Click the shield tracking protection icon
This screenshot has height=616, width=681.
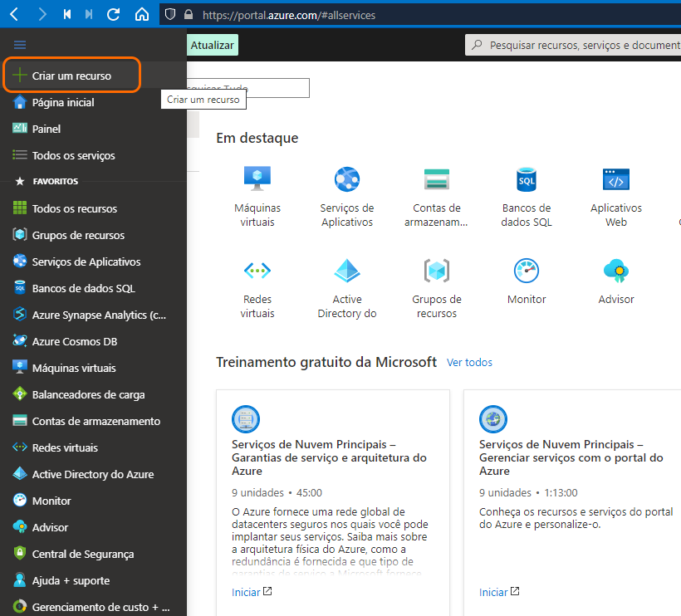tap(170, 15)
